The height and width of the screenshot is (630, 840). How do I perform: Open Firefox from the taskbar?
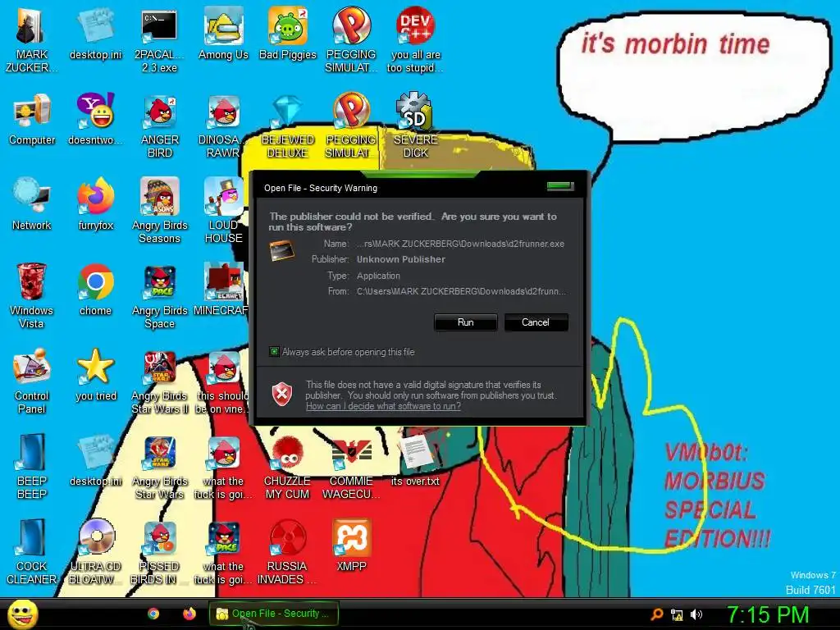coord(189,614)
